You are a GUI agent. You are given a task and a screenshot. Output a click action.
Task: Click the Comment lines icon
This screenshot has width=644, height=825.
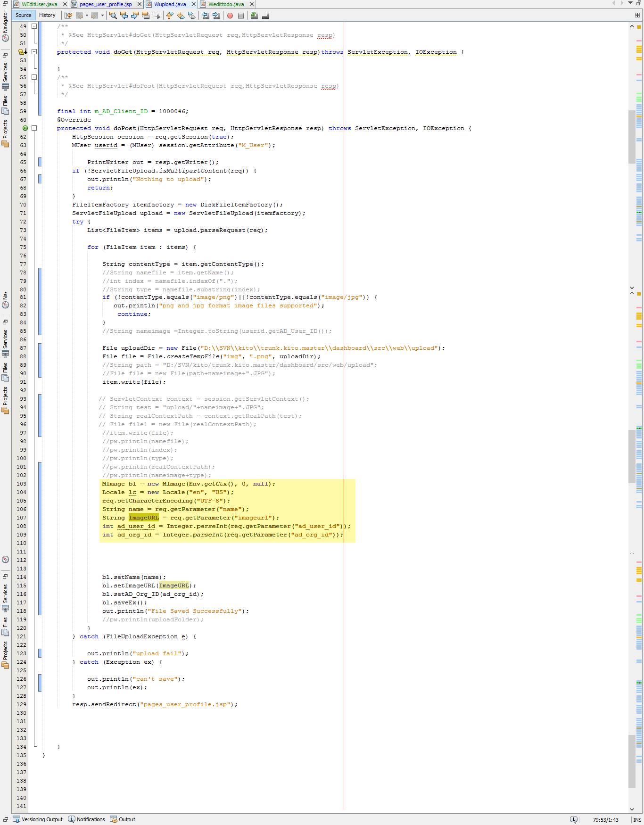(255, 15)
